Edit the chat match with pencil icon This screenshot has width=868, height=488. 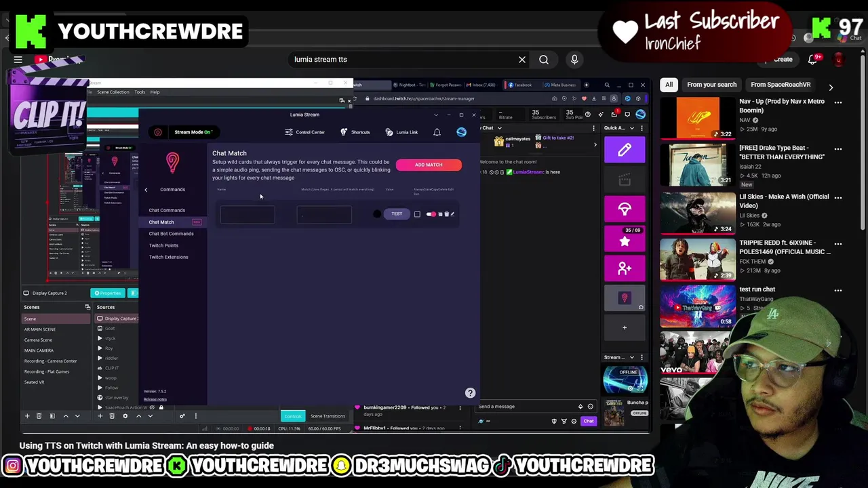pos(452,214)
